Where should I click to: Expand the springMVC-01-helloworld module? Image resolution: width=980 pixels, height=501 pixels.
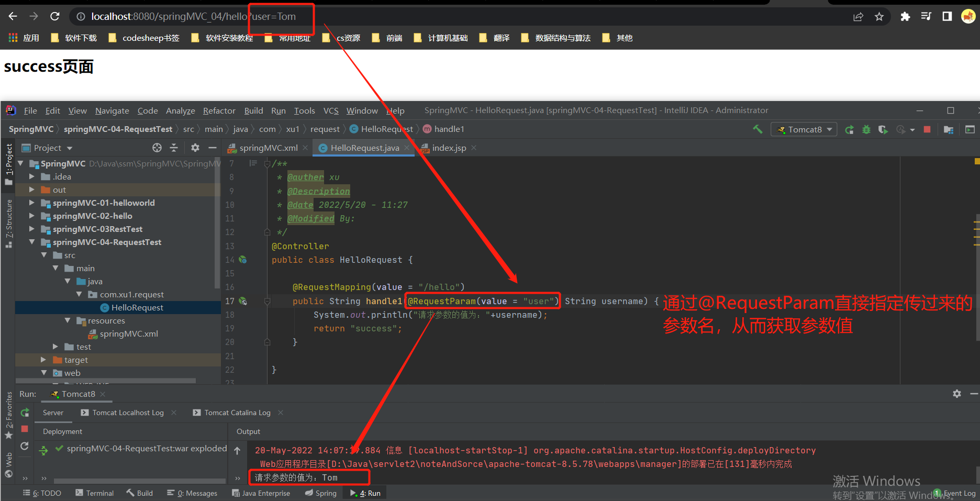(x=31, y=203)
